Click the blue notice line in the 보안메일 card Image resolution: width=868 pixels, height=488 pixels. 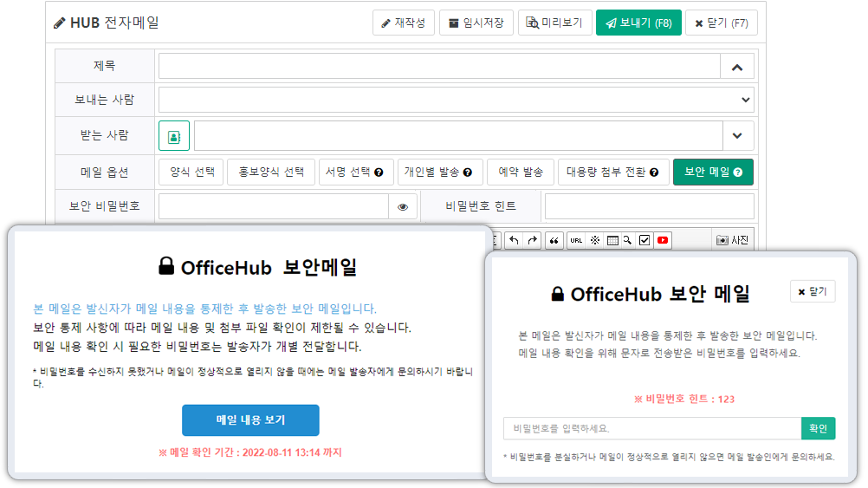[204, 309]
